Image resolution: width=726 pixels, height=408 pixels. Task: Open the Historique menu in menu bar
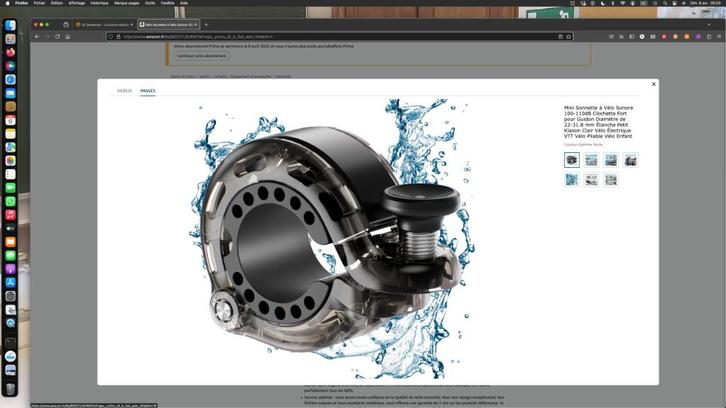click(x=99, y=3)
